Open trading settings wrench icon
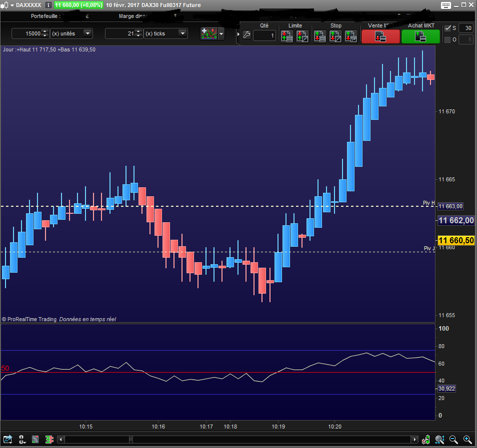477x448 pixels. (x=246, y=34)
